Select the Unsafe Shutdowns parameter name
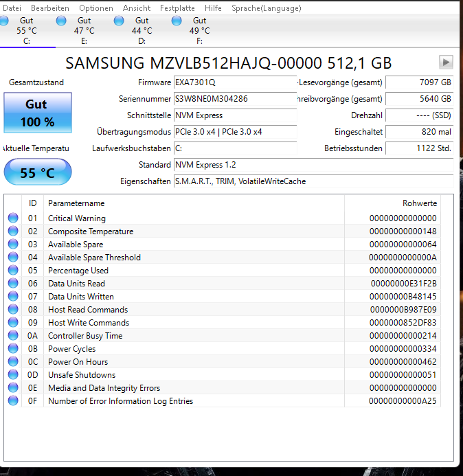 click(x=82, y=375)
